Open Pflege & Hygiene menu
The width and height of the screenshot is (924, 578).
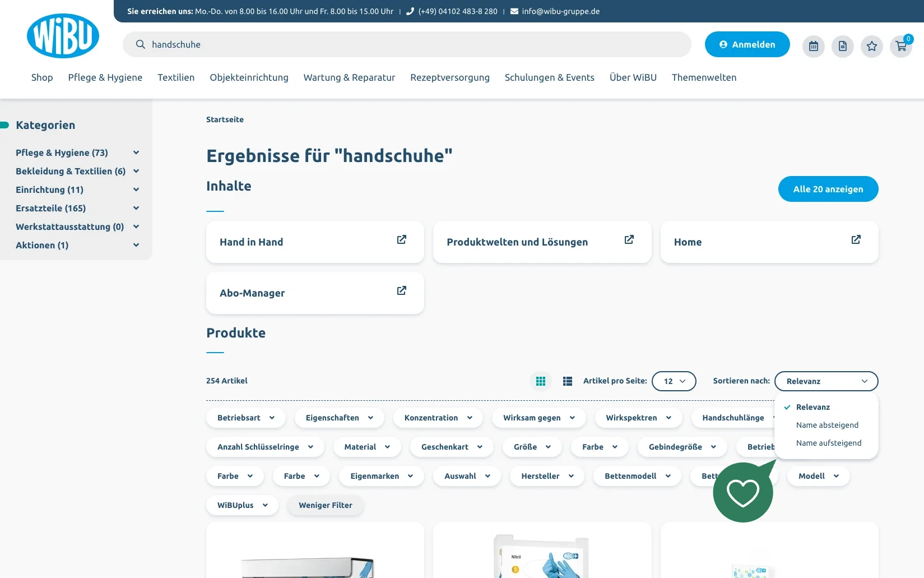coord(105,77)
